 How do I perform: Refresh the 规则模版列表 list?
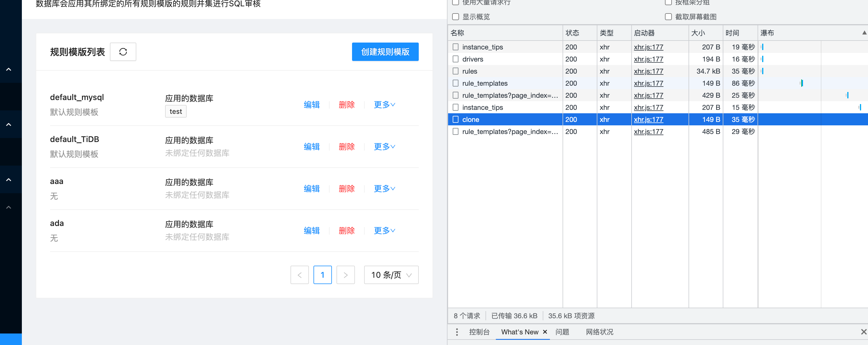[123, 51]
